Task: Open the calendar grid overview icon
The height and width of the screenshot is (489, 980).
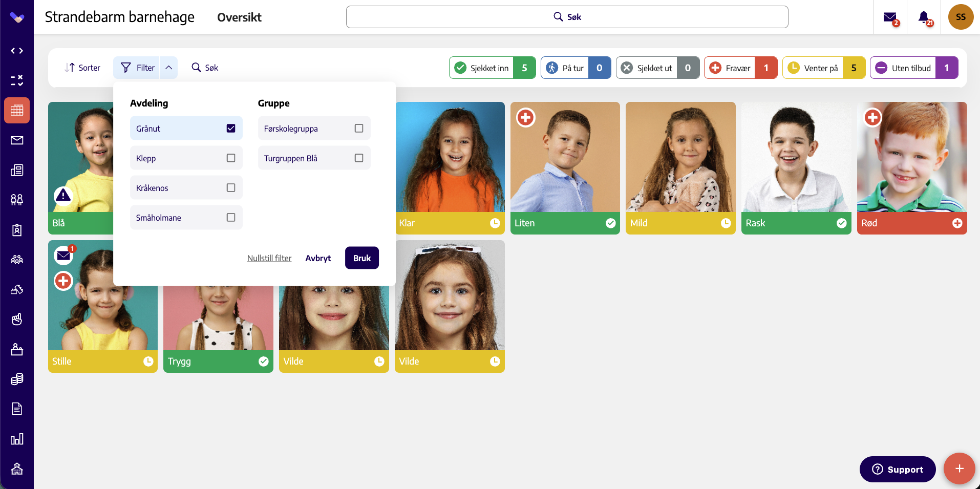Action: 17,110
